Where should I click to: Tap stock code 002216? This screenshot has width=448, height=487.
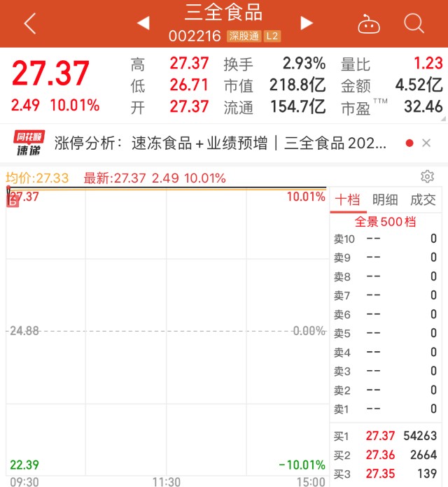pyautogui.click(x=195, y=36)
